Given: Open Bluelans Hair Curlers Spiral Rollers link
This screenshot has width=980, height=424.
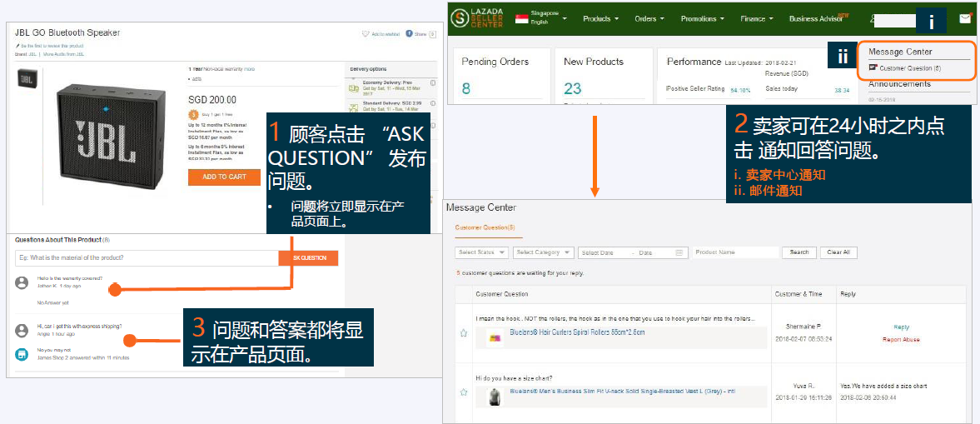Looking at the screenshot, I should 577,332.
